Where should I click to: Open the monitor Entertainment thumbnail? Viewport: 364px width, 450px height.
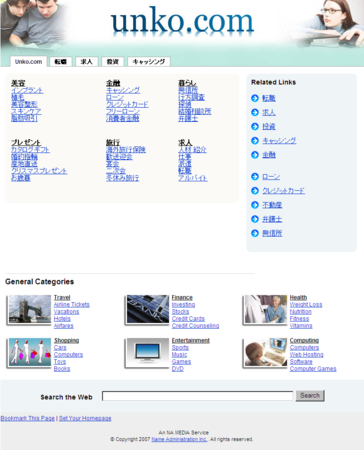pyautogui.click(x=148, y=353)
